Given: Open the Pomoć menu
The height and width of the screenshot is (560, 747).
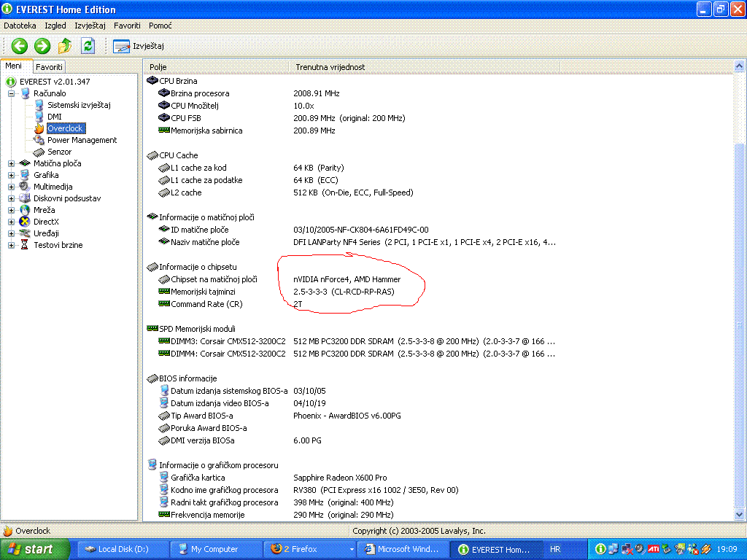Looking at the screenshot, I should [x=160, y=26].
